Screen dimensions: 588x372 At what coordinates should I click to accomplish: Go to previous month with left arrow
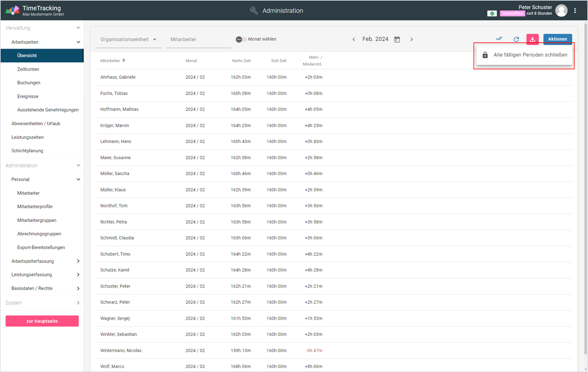point(354,39)
